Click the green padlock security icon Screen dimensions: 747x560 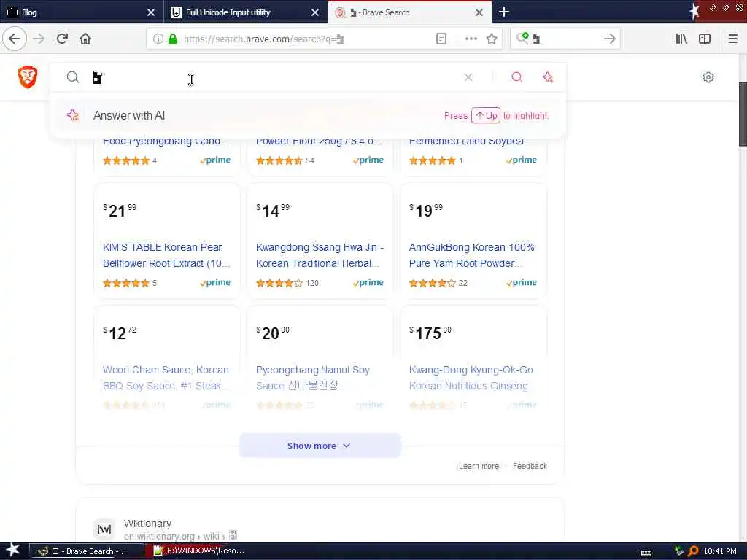pos(173,39)
